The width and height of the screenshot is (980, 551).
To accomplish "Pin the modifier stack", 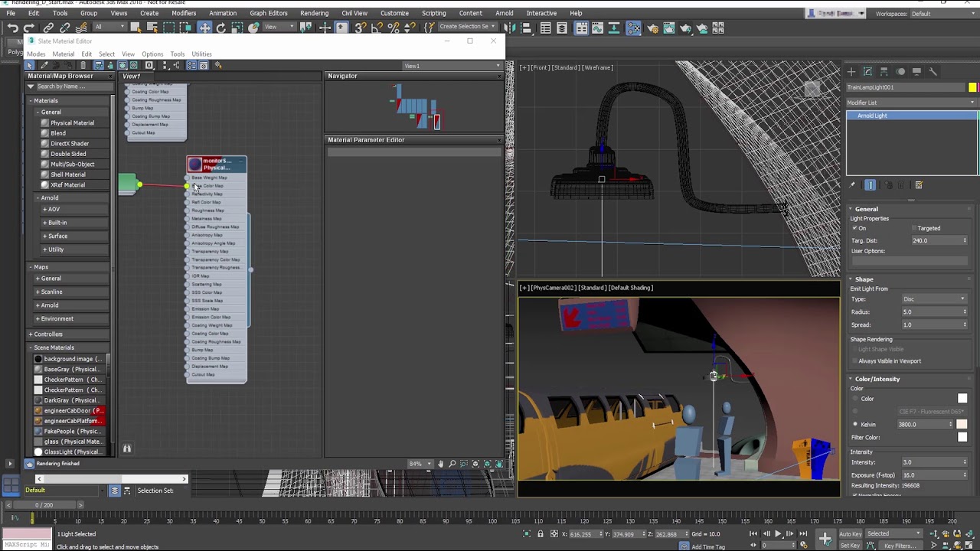I will coord(852,185).
